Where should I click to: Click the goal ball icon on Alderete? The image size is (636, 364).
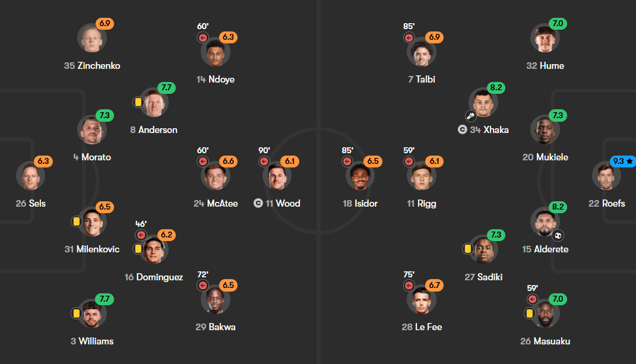(x=558, y=235)
